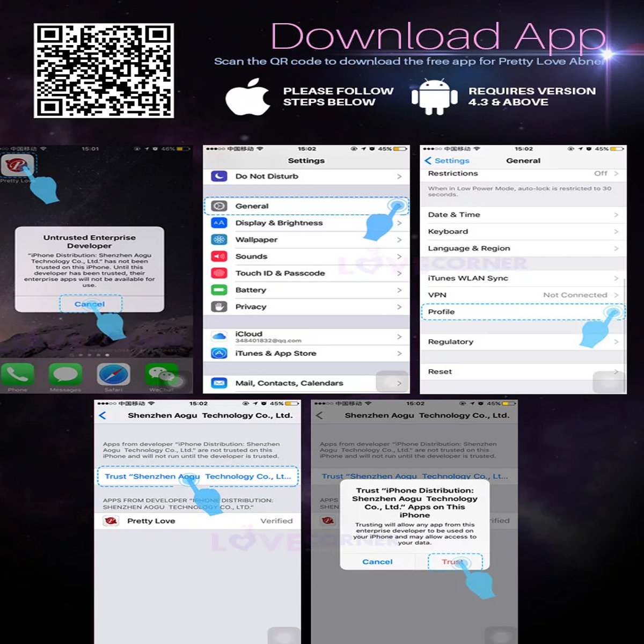Viewport: 644px width, 644px height.
Task: Tap the Wallpaper icon in Settings
Action: click(x=219, y=239)
